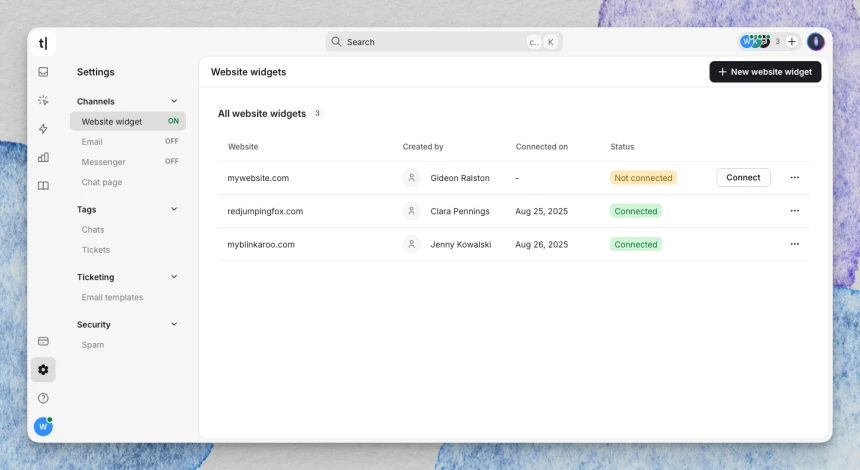The width and height of the screenshot is (860, 470).
Task: Click the teammates avatar group
Action: click(755, 42)
